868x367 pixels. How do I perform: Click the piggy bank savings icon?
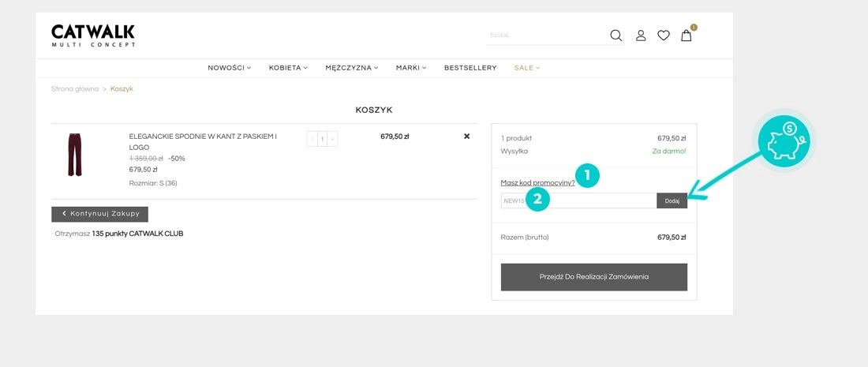click(x=784, y=141)
